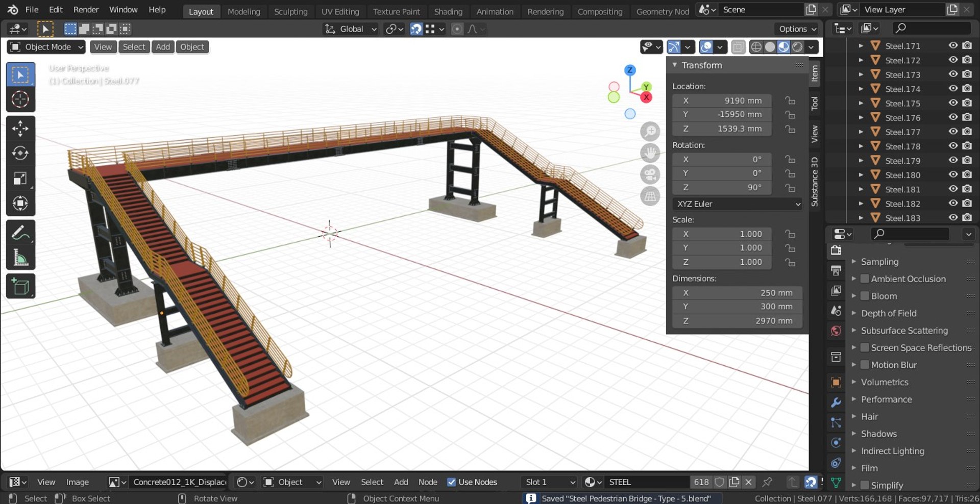
Task: Hide Steel.175 in viewport
Action: tap(953, 103)
